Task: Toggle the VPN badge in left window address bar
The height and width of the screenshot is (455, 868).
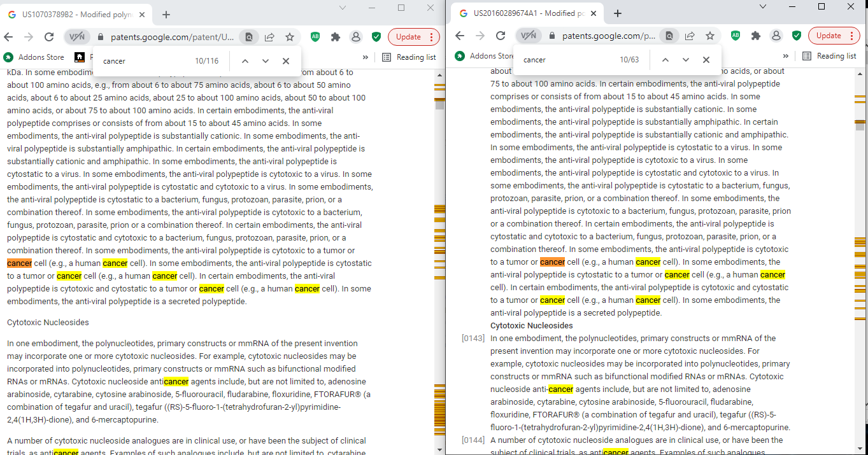Action: point(78,36)
